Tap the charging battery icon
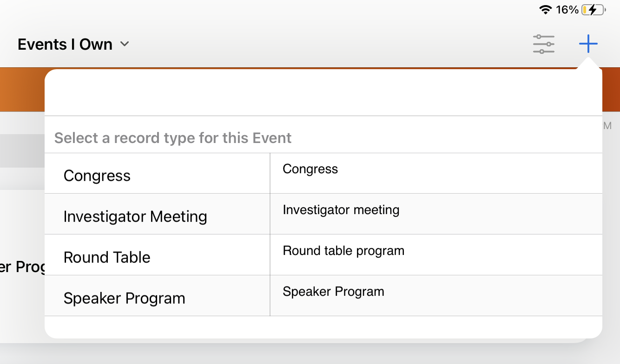 [594, 10]
